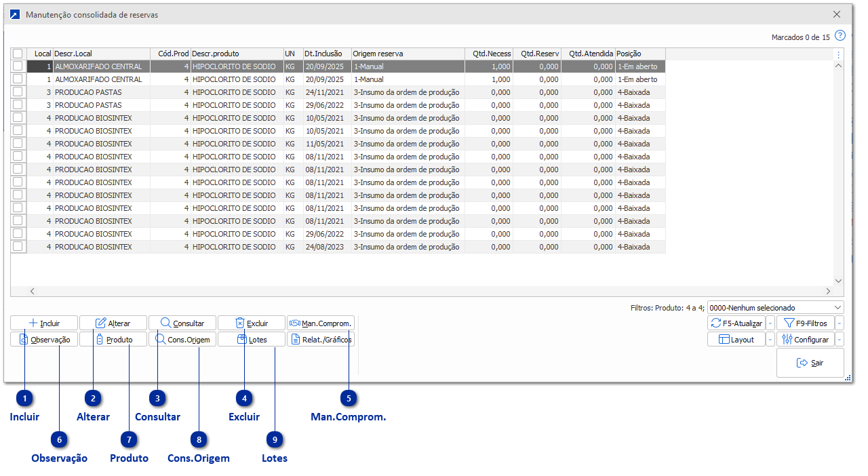Click the blue help question mark icon
The width and height of the screenshot is (868, 476).
(840, 36)
